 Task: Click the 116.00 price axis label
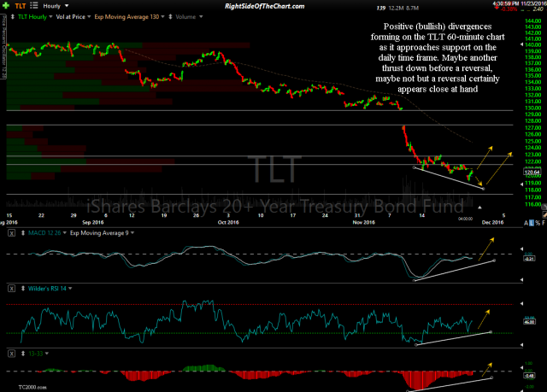coord(532,204)
